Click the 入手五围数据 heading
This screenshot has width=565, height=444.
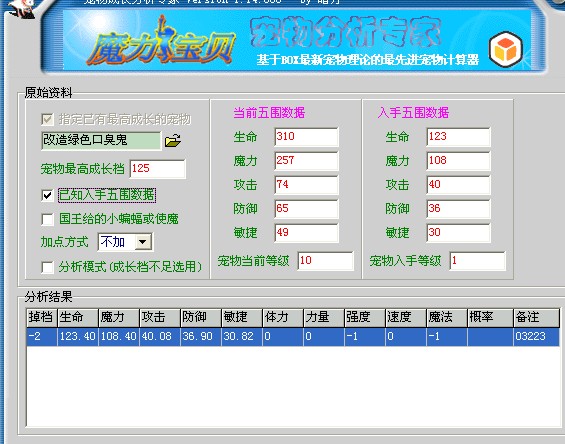point(413,113)
